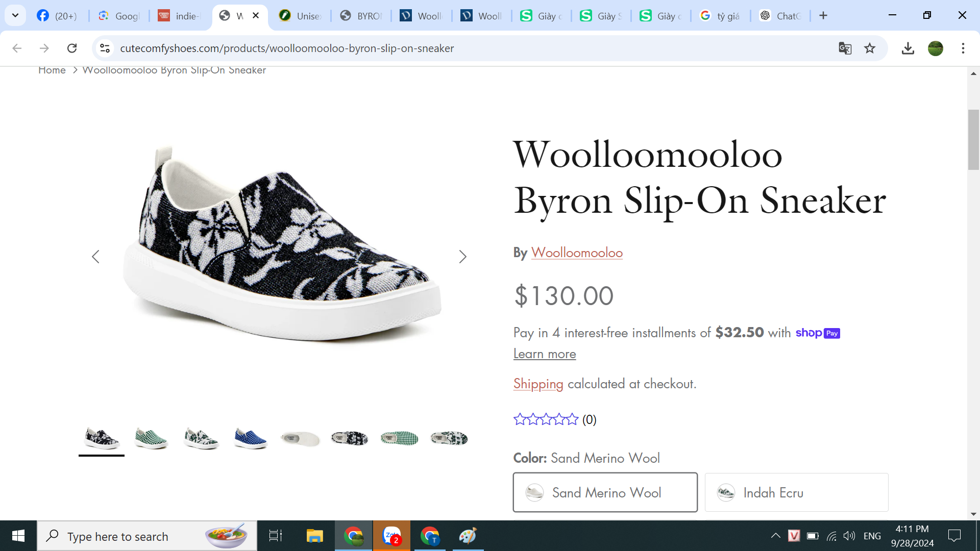This screenshot has width=980, height=551.
Task: Show next product image with right arrow
Action: 462,257
